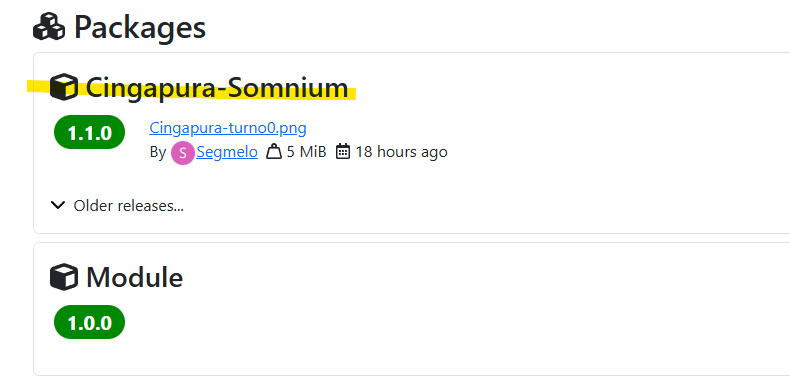Click the weight icon next to 5 MiB
This screenshot has height=387, width=790.
274,152
